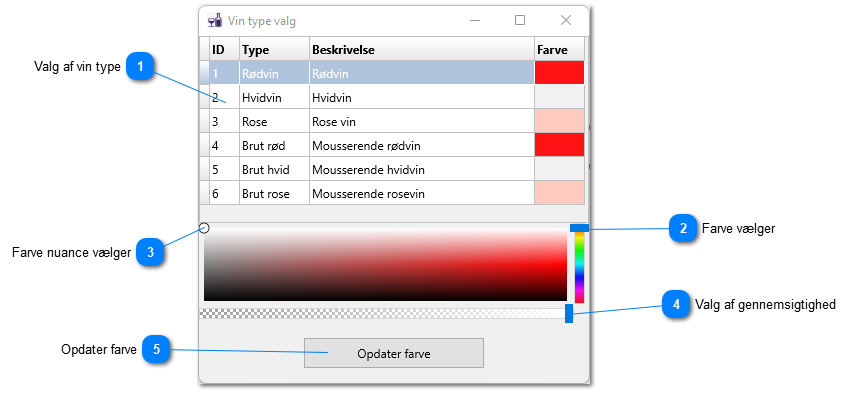
Task: Click the wine bottle app icon in title bar
Action: click(215, 21)
